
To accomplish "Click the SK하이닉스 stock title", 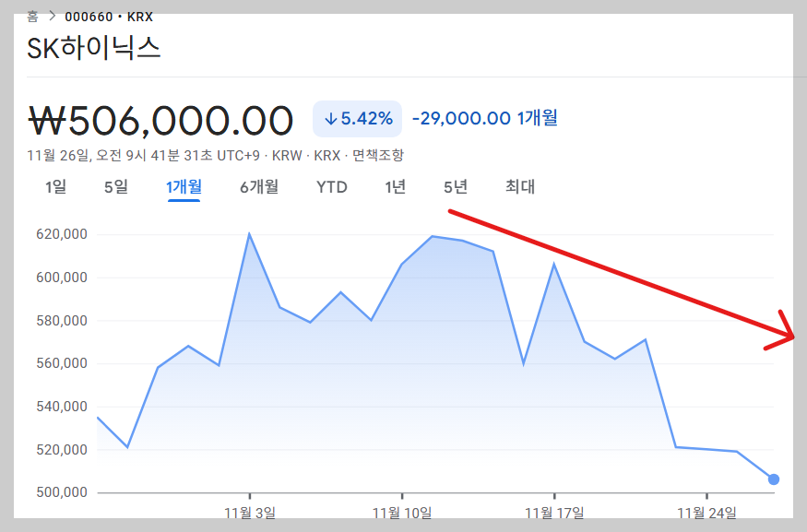I will [94, 48].
